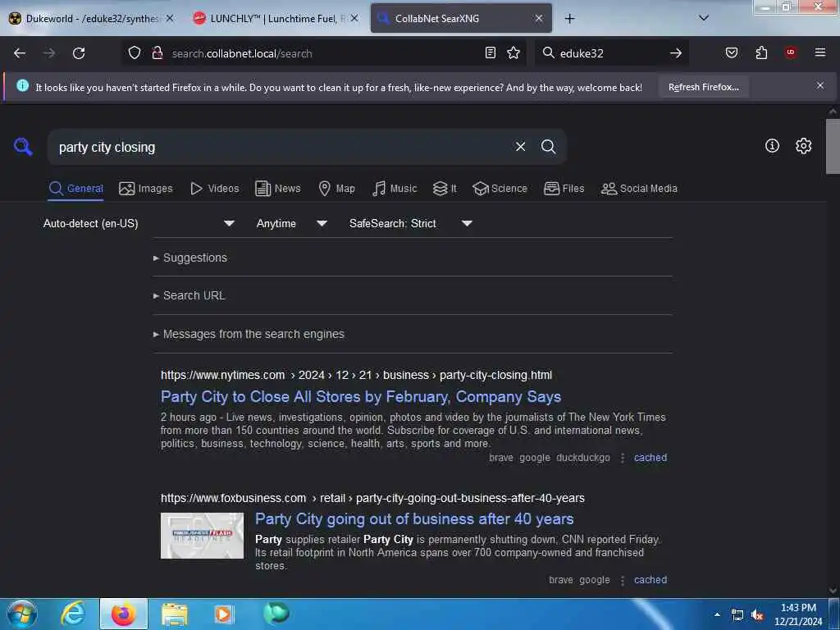This screenshot has height=630, width=840.
Task: Open Party City to Close All Stores result
Action: click(361, 396)
